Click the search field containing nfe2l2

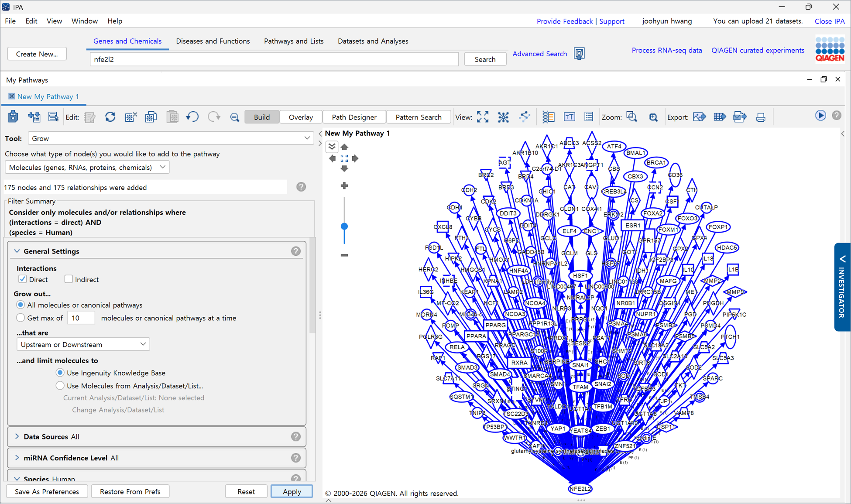(x=274, y=59)
